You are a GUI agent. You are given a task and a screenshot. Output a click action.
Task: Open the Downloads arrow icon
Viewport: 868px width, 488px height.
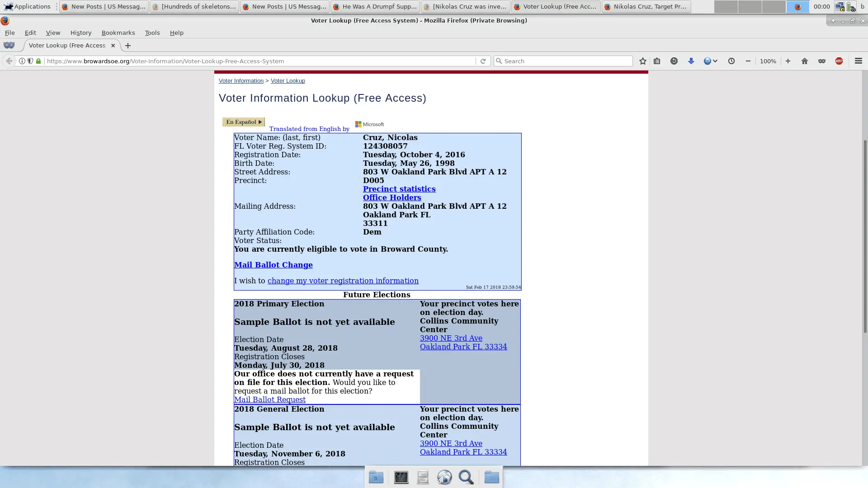coord(691,61)
